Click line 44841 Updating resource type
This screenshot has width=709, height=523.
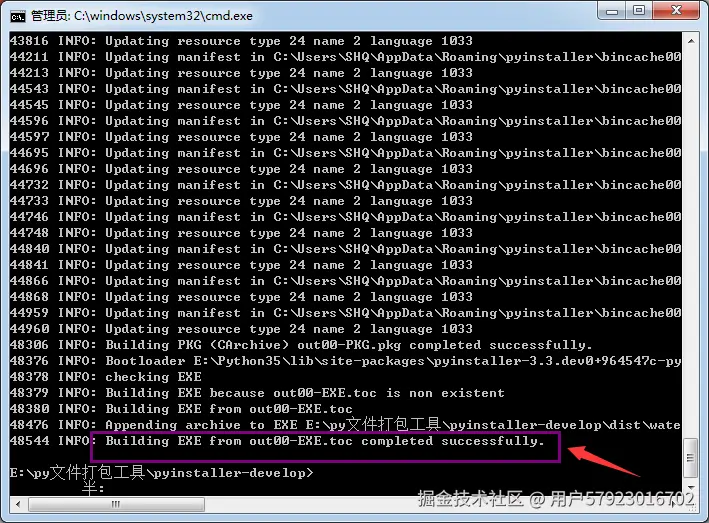241,265
